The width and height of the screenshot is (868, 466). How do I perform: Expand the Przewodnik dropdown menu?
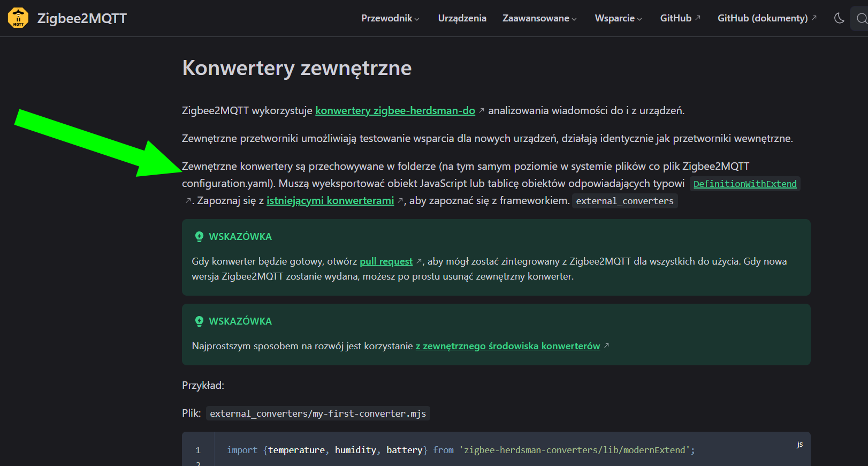[390, 18]
